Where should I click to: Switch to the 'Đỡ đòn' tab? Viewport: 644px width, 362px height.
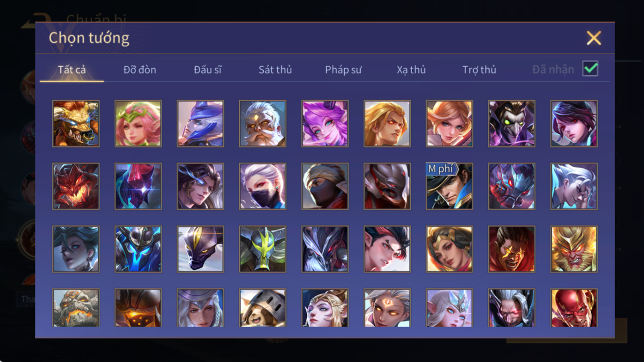[x=140, y=70]
